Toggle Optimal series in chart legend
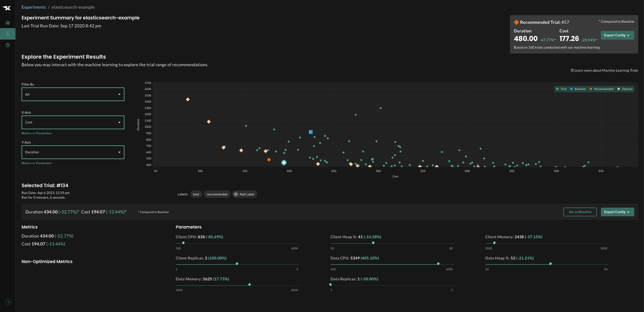Image resolution: width=644 pixels, height=312 pixels. click(x=625, y=89)
